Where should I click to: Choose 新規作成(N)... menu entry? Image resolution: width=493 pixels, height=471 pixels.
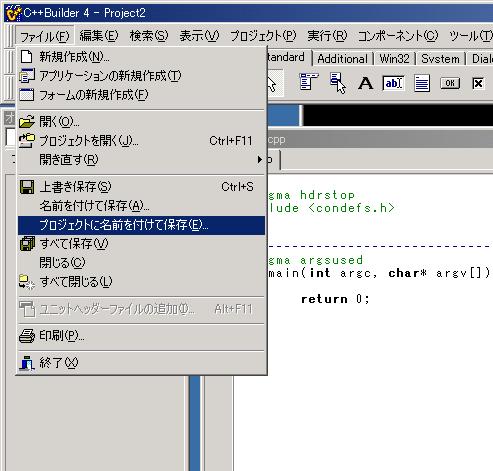pyautogui.click(x=141, y=57)
